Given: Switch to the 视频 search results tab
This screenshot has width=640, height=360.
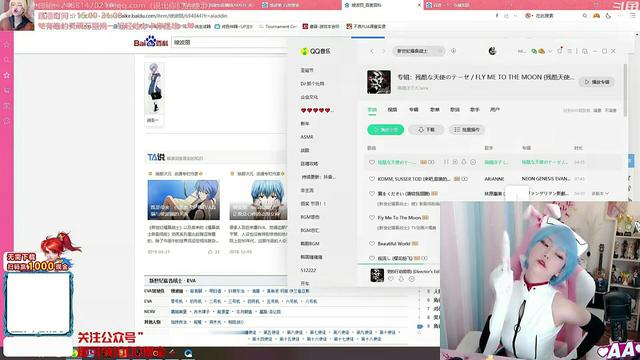Looking at the screenshot, I should point(392,109).
